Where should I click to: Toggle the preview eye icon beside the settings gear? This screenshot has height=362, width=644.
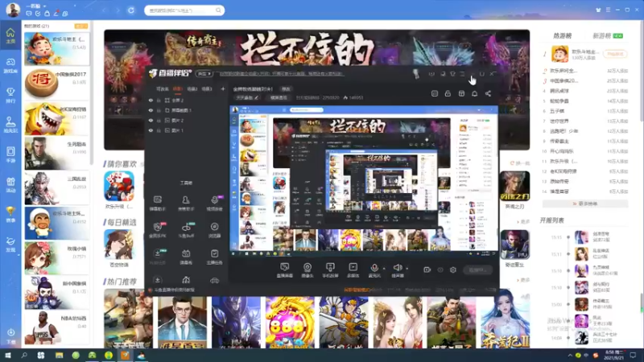440,269
